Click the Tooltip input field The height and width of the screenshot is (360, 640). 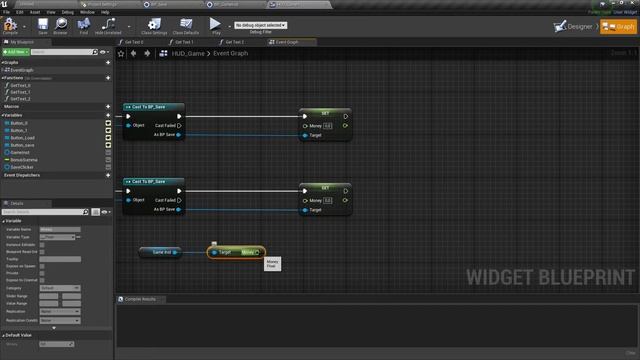[x=60, y=259]
